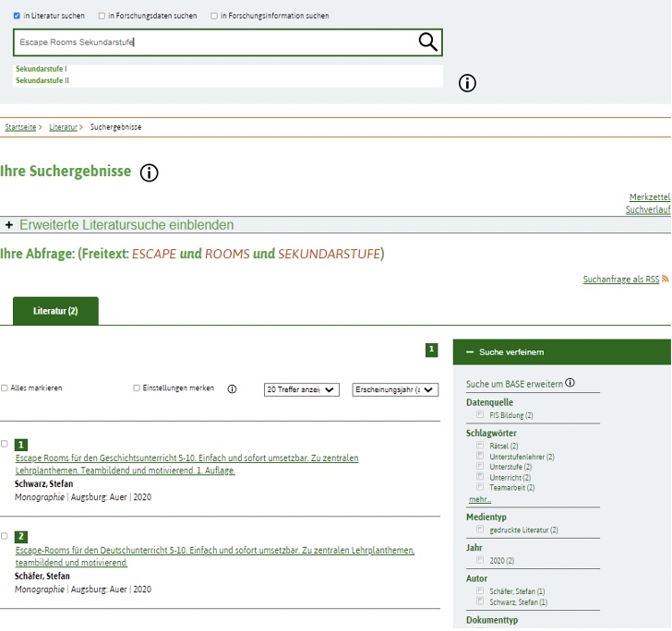Screen dimensions: 672x631
Task: Click the info icon beside the search box
Action: [x=468, y=83]
